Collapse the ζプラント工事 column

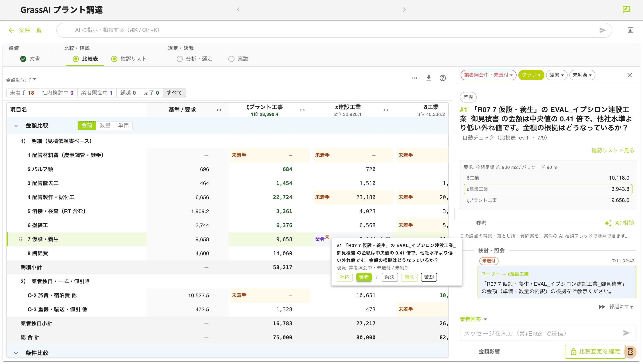pos(302,110)
